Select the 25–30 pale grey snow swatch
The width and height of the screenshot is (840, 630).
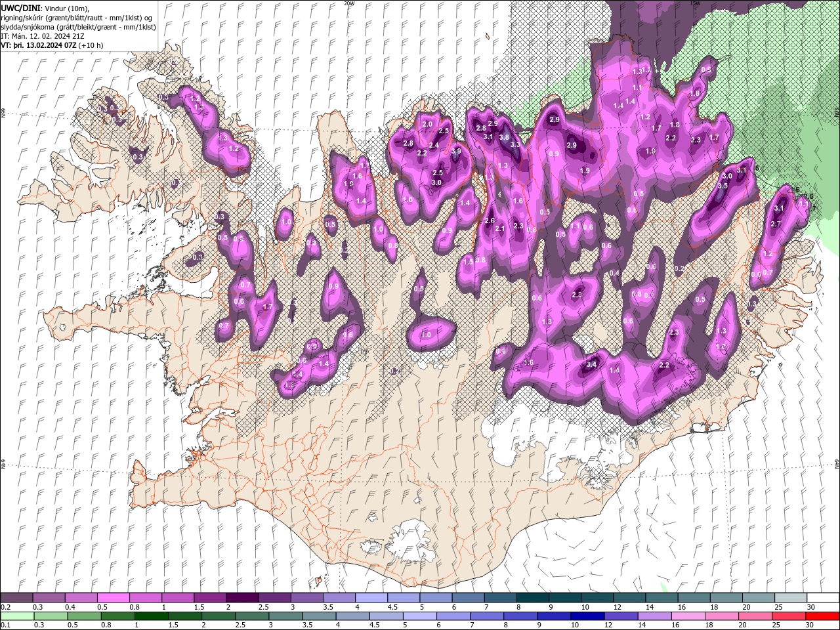[790, 598]
